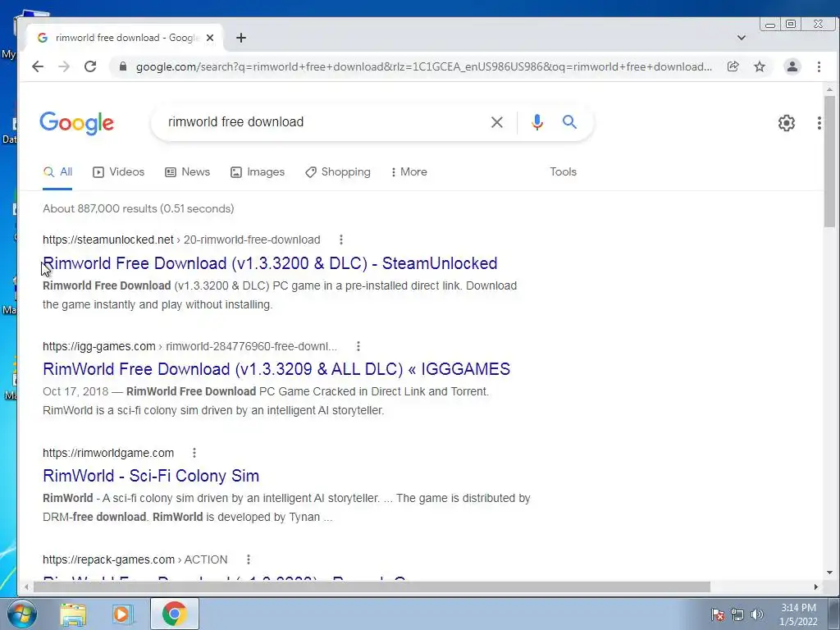Screen dimensions: 840x630
Task: Reload the current page
Action: [90, 66]
